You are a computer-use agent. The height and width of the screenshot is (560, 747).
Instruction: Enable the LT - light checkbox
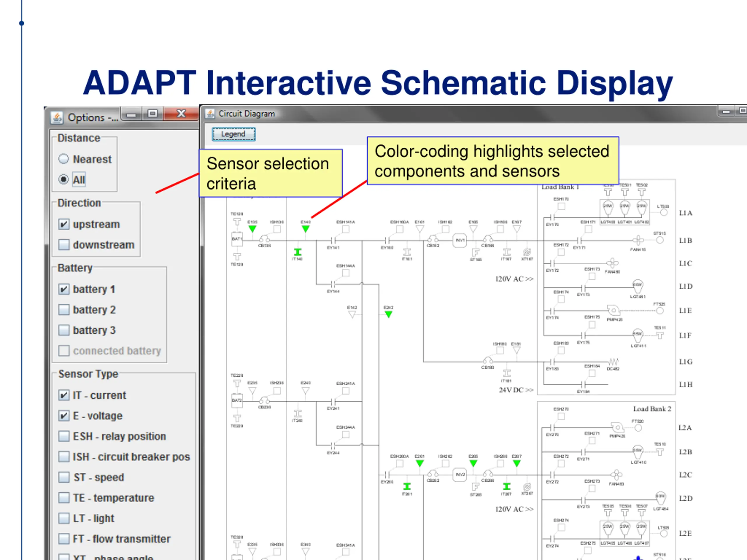coord(64,518)
